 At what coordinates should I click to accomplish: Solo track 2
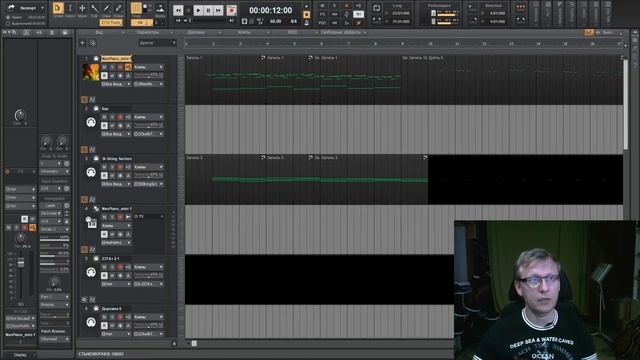click(x=112, y=117)
